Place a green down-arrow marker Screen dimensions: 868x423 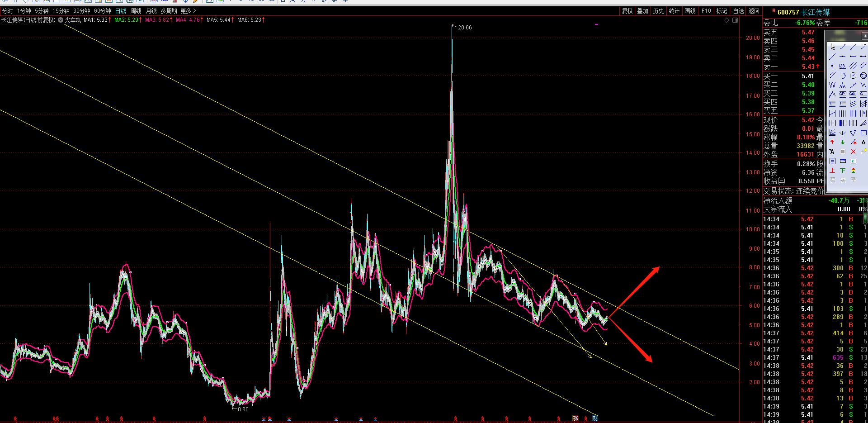pyautogui.click(x=843, y=142)
